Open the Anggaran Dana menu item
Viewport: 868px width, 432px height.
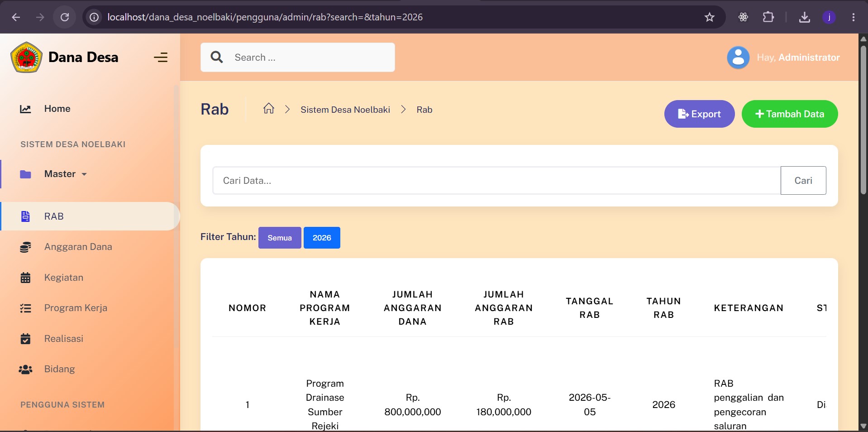click(78, 247)
